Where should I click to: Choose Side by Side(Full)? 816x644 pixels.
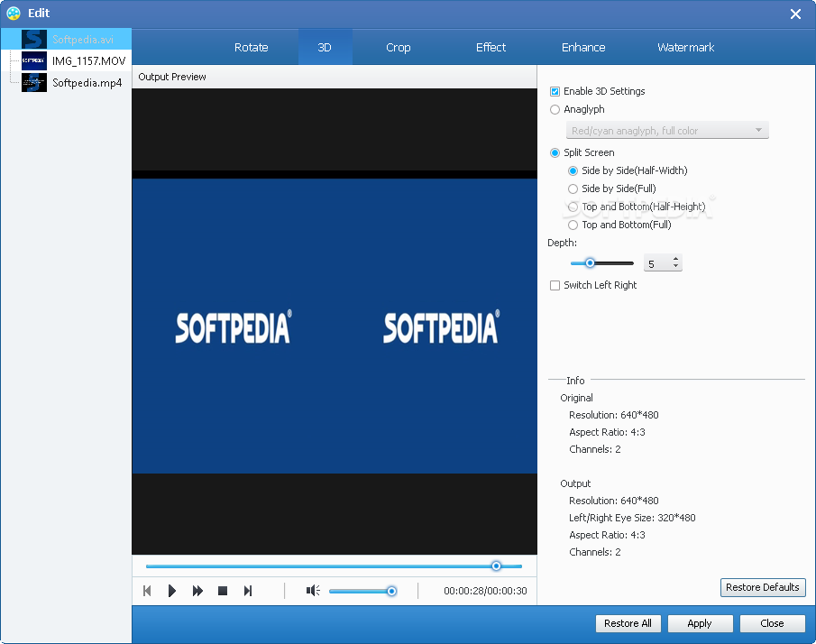(x=573, y=189)
